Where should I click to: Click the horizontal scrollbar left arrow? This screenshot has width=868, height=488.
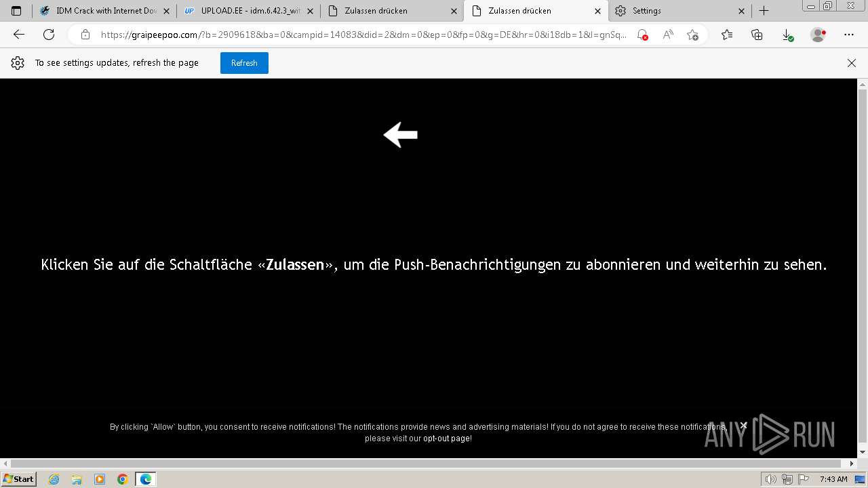5,464
